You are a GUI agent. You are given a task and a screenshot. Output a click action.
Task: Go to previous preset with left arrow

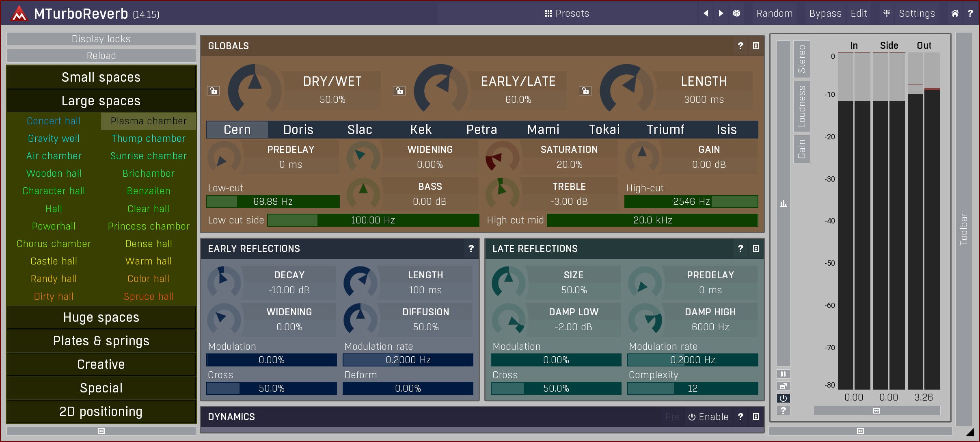point(706,13)
